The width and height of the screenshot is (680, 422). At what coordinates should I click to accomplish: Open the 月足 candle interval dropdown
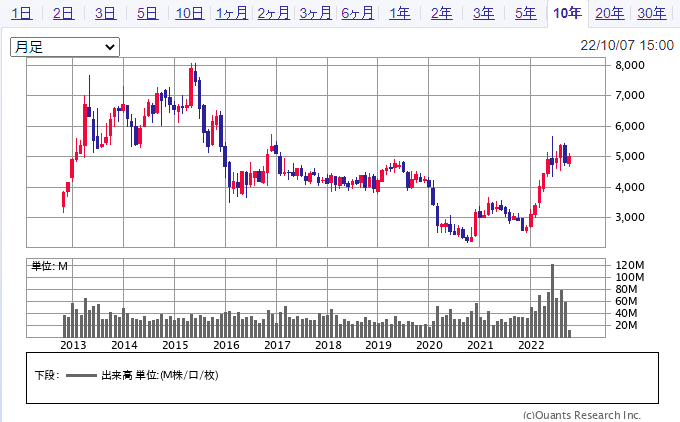coord(65,47)
